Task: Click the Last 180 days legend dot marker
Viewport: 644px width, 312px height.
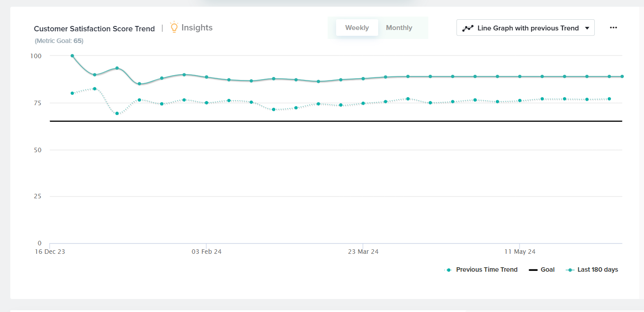Action: (570, 270)
